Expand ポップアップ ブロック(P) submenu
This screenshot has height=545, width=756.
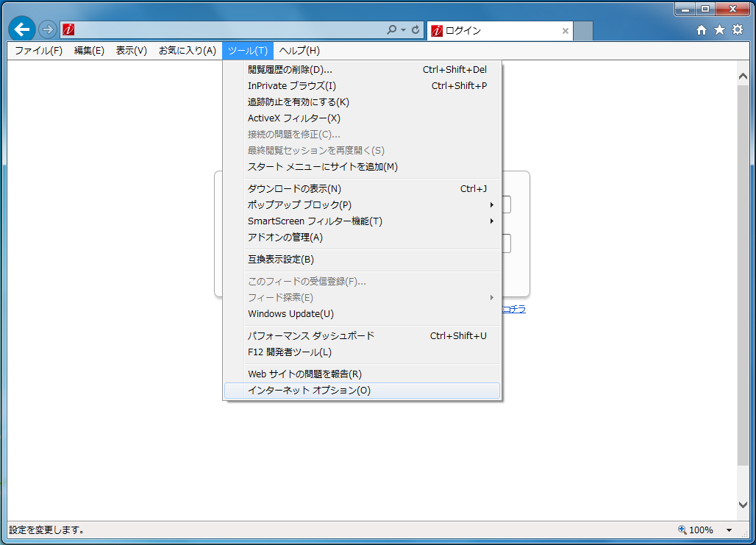point(362,205)
